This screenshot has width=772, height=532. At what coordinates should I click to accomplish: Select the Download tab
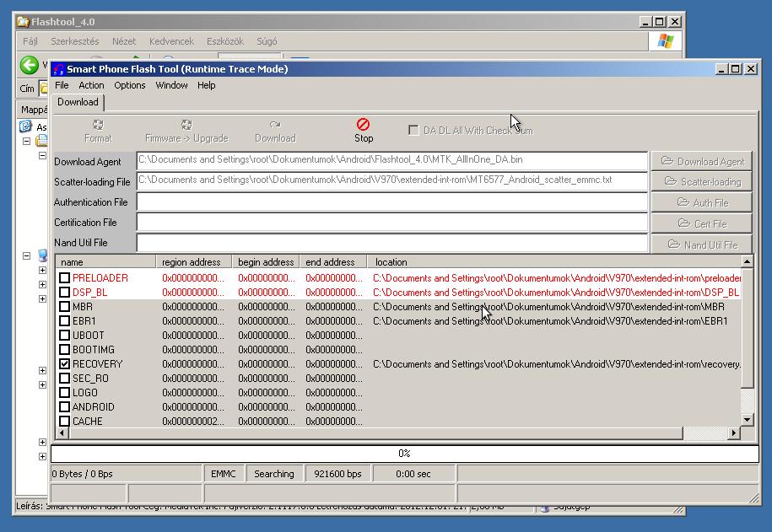[78, 102]
